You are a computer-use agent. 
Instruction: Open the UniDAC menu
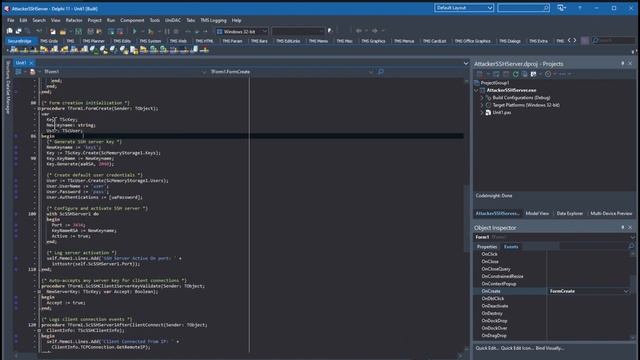(173, 20)
